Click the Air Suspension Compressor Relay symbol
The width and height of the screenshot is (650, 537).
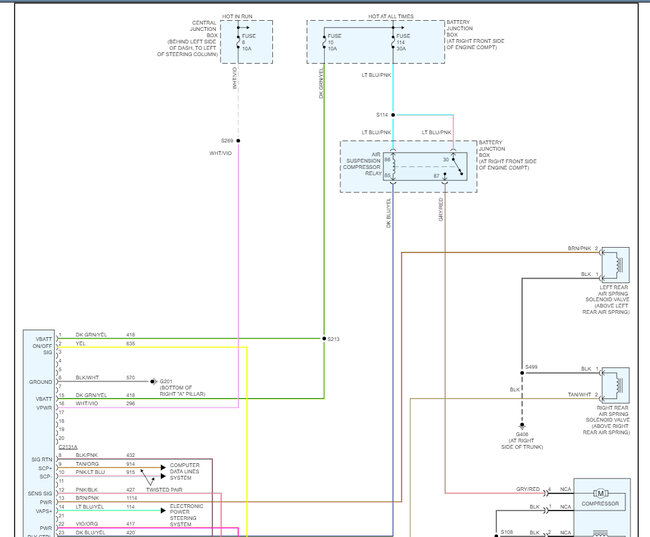[x=425, y=167]
